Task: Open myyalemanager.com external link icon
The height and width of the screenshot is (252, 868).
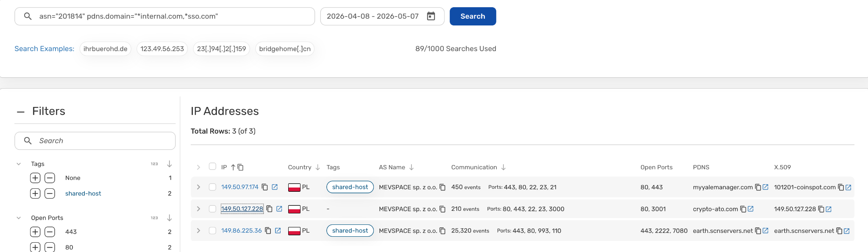Action: (x=765, y=187)
